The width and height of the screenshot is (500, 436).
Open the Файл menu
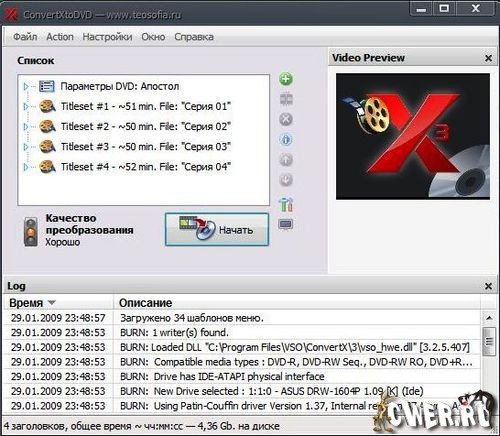(25, 37)
